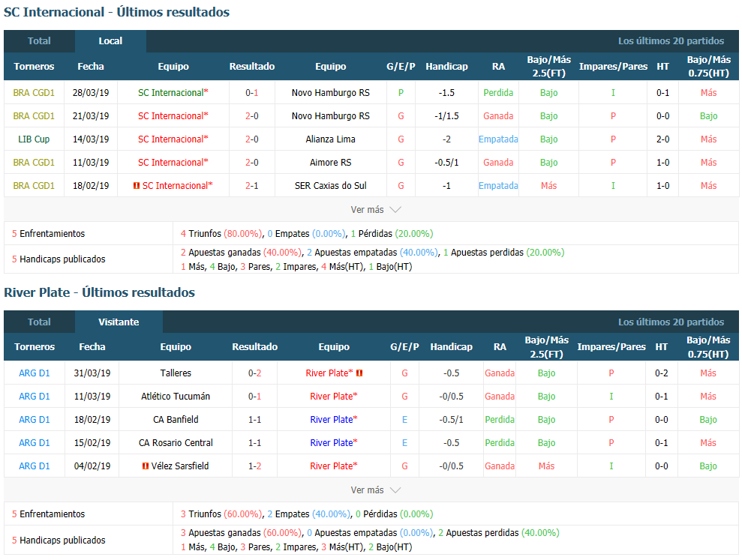Click '2 Apuestas perdidas (40.00%)' summary text
Viewport: 742px width, 560px height.
click(x=499, y=533)
